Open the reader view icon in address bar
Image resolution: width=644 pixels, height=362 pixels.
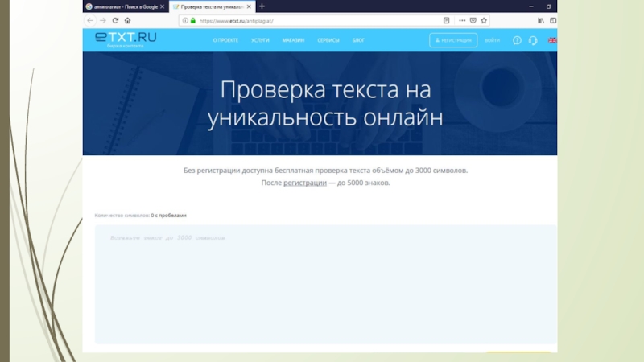[x=447, y=20]
